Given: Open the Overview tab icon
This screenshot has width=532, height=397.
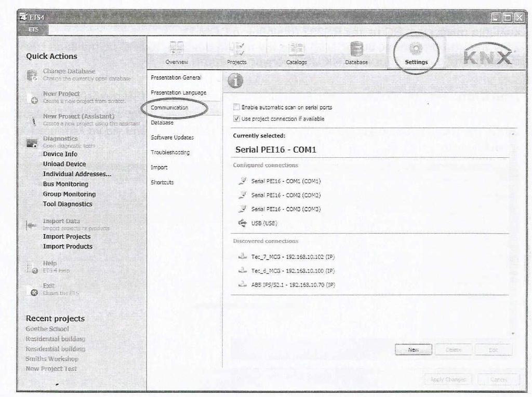Looking at the screenshot, I should tap(177, 48).
